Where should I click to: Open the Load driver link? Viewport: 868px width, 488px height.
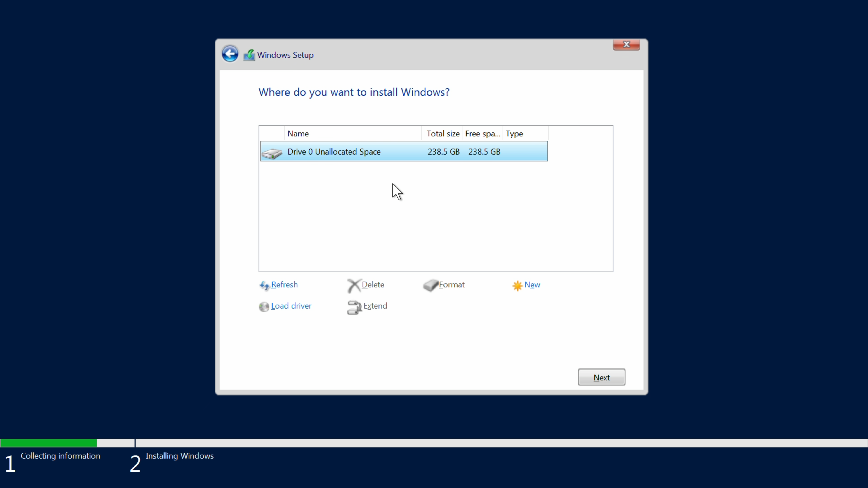click(x=291, y=306)
